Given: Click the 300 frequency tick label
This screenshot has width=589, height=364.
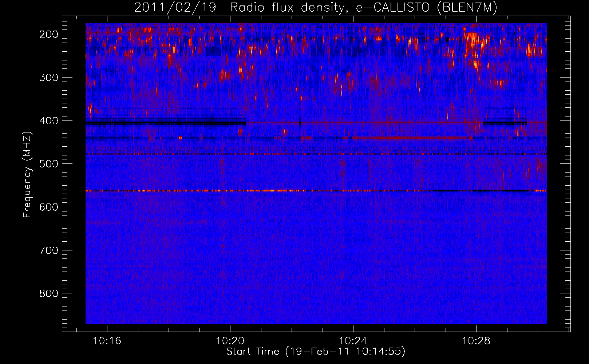Looking at the screenshot, I should pos(49,78).
